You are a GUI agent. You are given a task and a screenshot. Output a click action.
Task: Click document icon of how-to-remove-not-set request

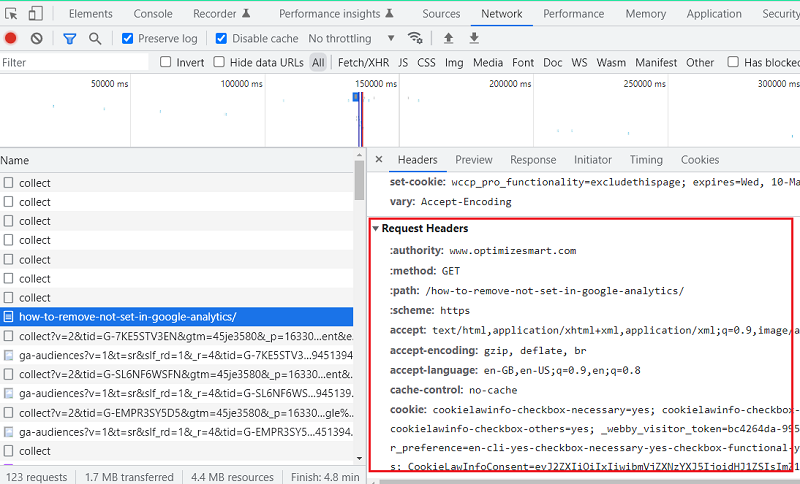point(8,317)
